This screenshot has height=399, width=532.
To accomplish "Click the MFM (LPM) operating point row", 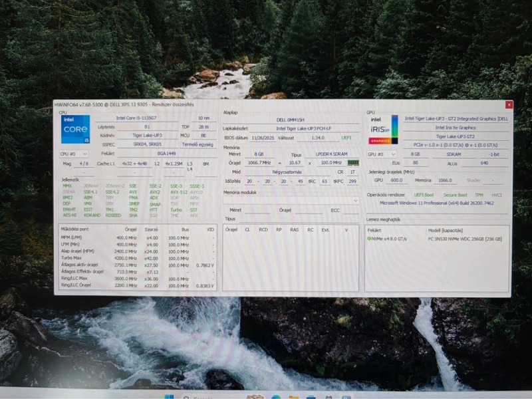I will click(138, 238).
